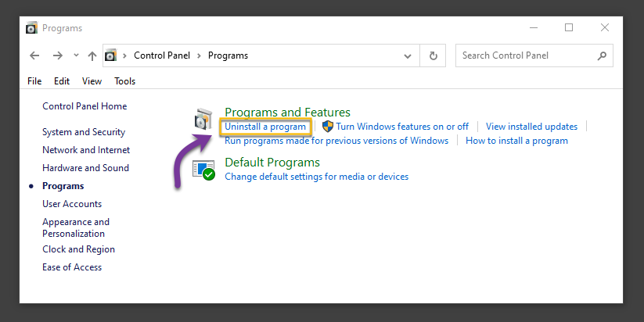Click the shield icon for Windows features

click(327, 127)
